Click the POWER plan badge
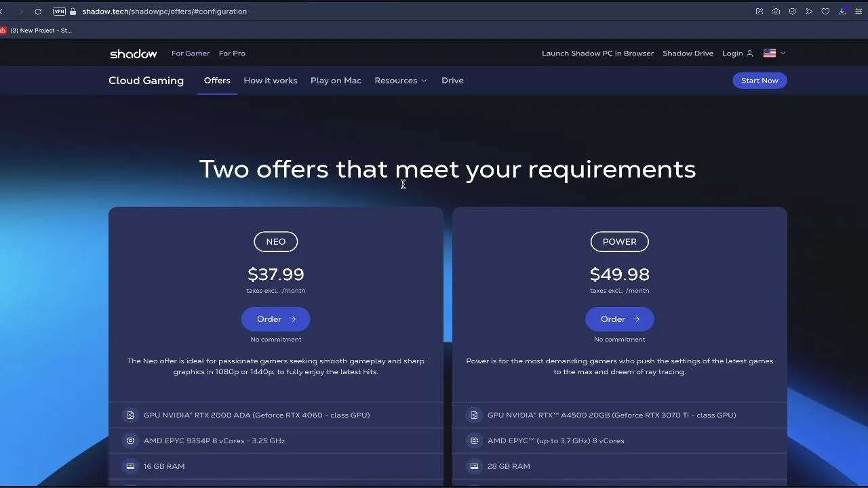The width and height of the screenshot is (868, 488). click(x=619, y=242)
